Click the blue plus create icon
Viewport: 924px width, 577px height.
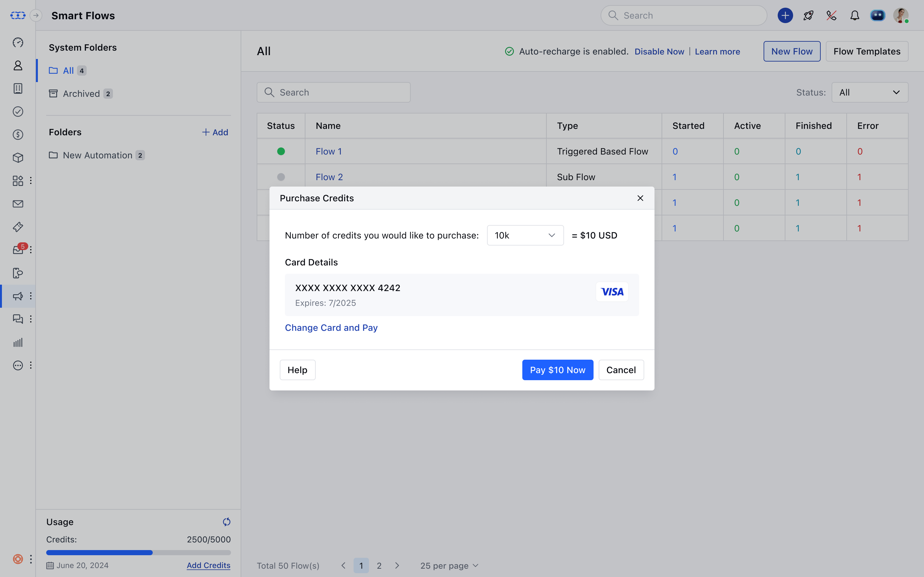tap(785, 15)
